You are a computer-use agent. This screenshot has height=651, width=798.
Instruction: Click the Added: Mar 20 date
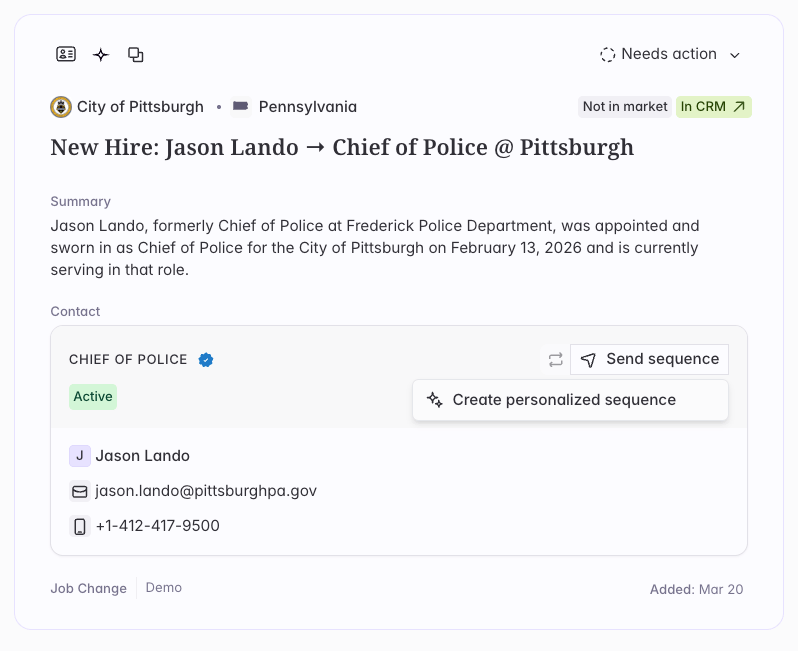pyautogui.click(x=696, y=589)
